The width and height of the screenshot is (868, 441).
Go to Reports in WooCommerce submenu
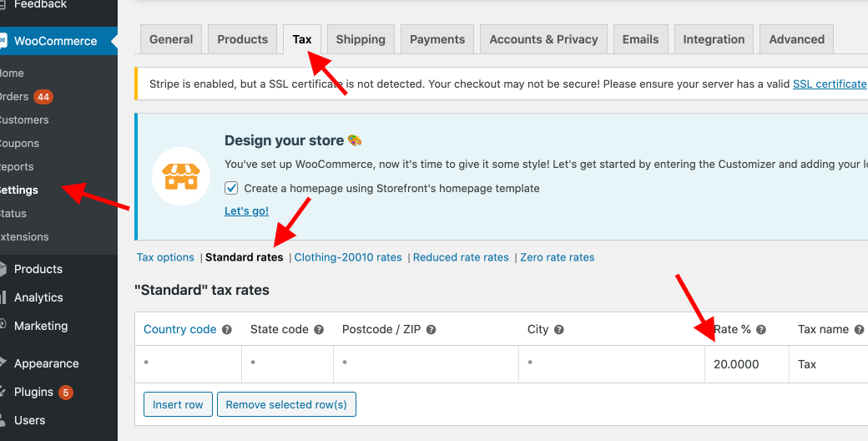[x=16, y=167]
